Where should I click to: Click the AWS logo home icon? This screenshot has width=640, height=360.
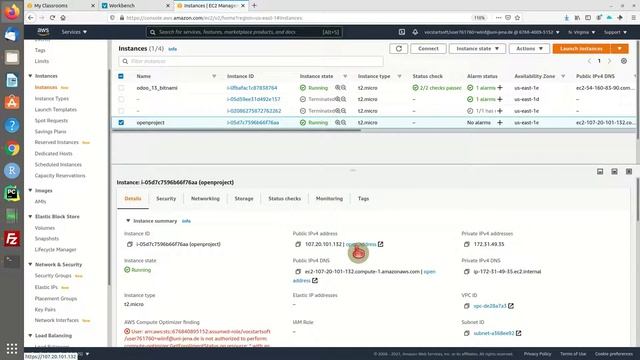pos(43,32)
